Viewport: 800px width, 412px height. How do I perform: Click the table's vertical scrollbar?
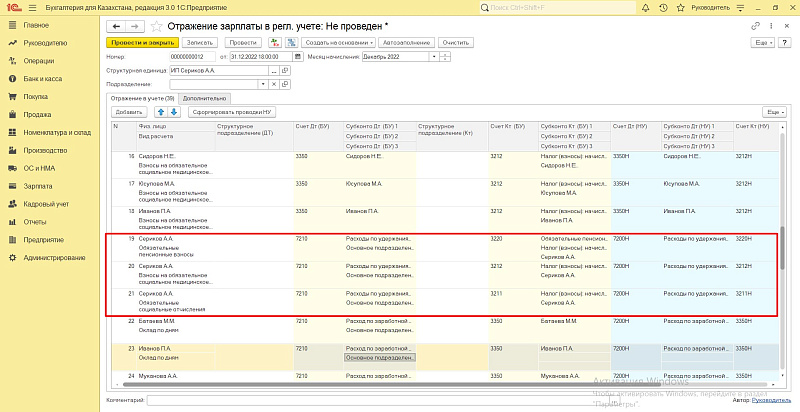tap(783, 250)
